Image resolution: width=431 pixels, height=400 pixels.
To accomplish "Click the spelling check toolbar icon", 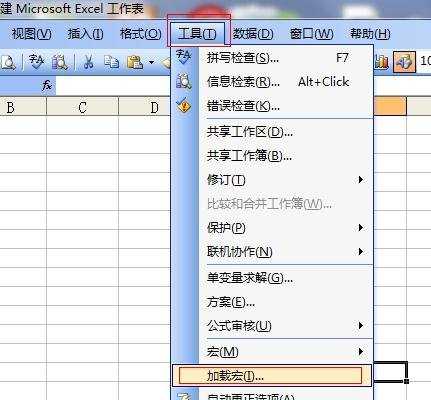I will (x=36, y=62).
